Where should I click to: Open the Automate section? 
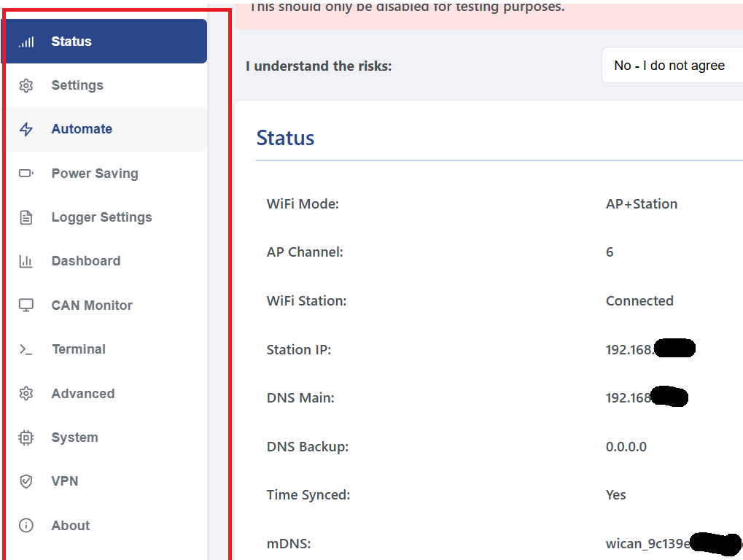click(105, 129)
